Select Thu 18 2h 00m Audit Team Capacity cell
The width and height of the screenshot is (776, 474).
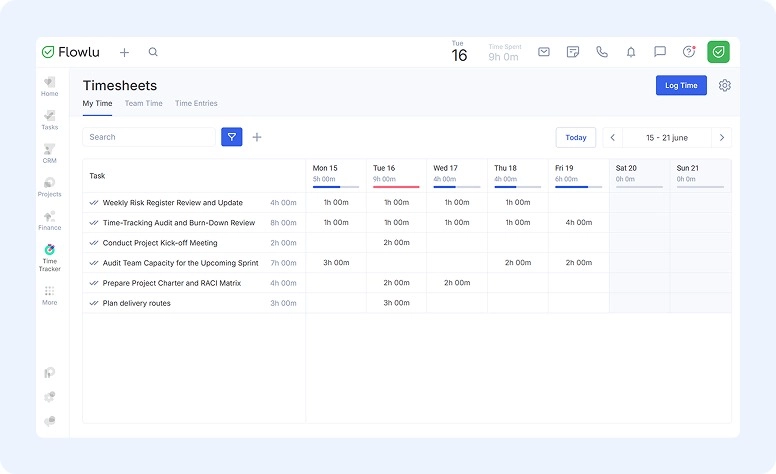[518, 263]
